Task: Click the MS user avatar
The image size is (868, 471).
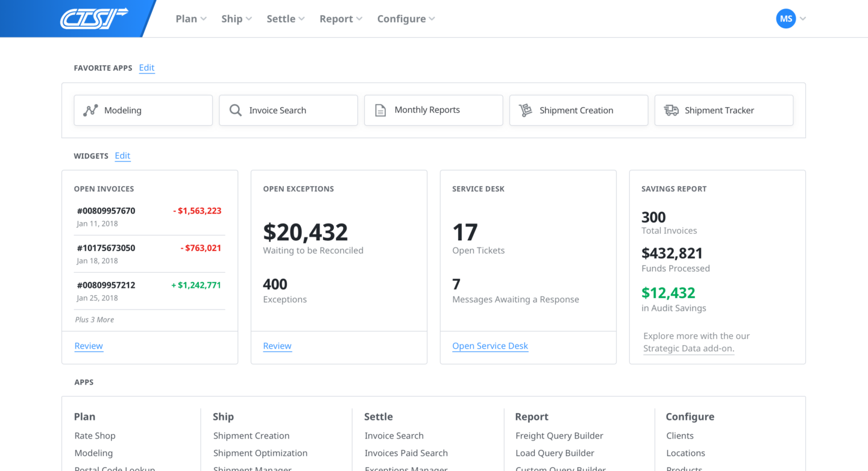Action: point(785,19)
